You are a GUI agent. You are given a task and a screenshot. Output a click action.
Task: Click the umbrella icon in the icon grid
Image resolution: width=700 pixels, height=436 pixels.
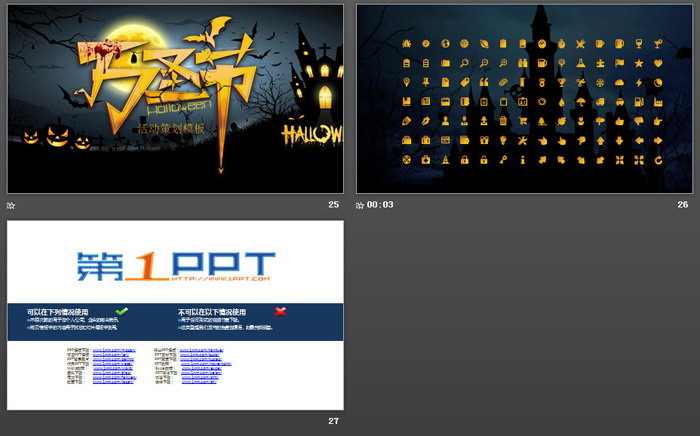pyautogui.click(x=580, y=102)
